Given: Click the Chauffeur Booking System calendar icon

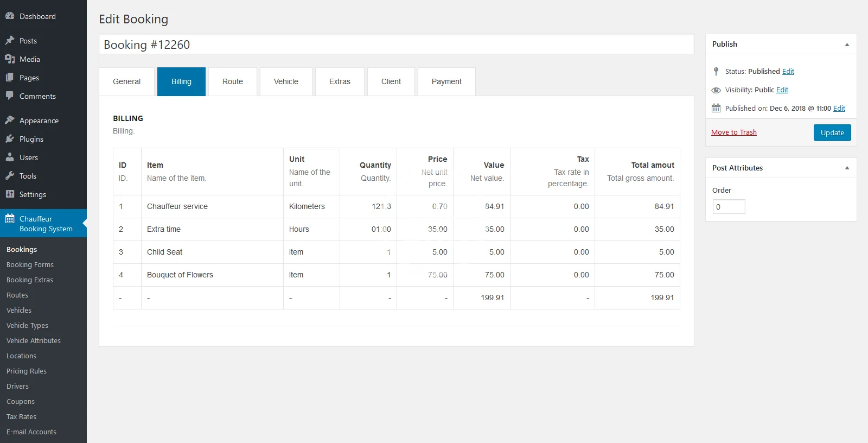Looking at the screenshot, I should click(10, 219).
